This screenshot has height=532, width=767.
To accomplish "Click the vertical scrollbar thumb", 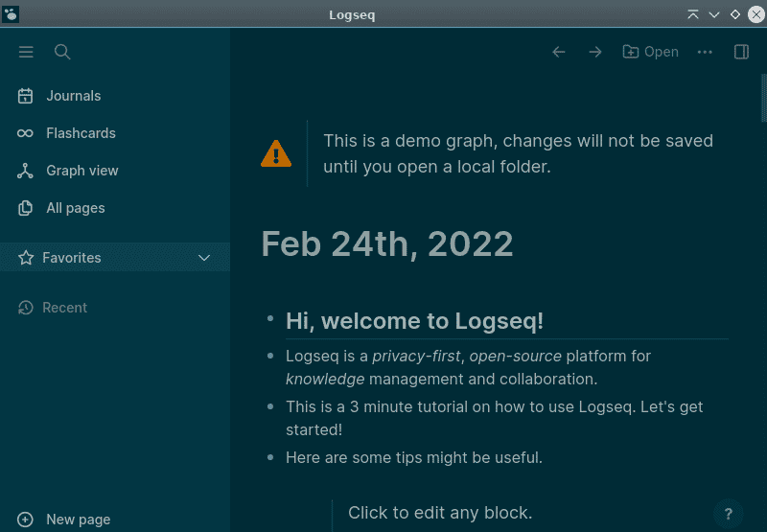I will 763,98.
